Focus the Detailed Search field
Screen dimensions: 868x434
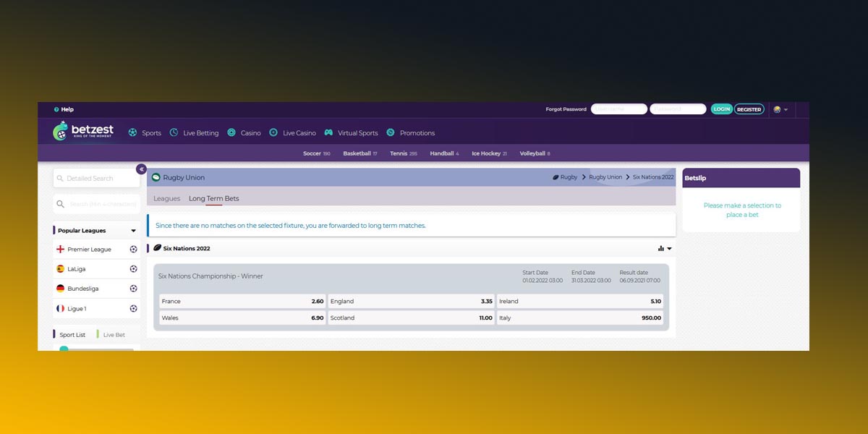(97, 178)
